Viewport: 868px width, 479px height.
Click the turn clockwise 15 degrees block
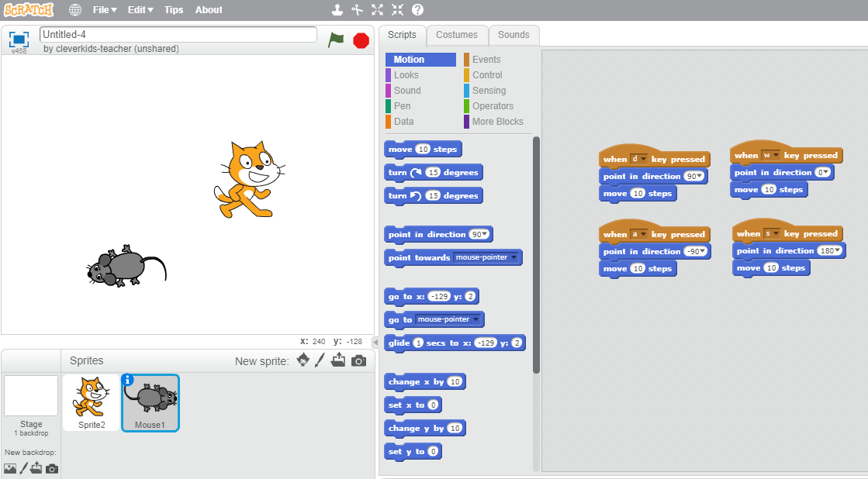click(434, 173)
